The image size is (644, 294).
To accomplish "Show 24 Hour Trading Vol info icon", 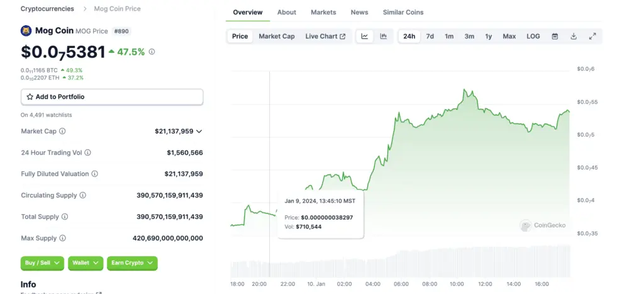I will [x=87, y=152].
